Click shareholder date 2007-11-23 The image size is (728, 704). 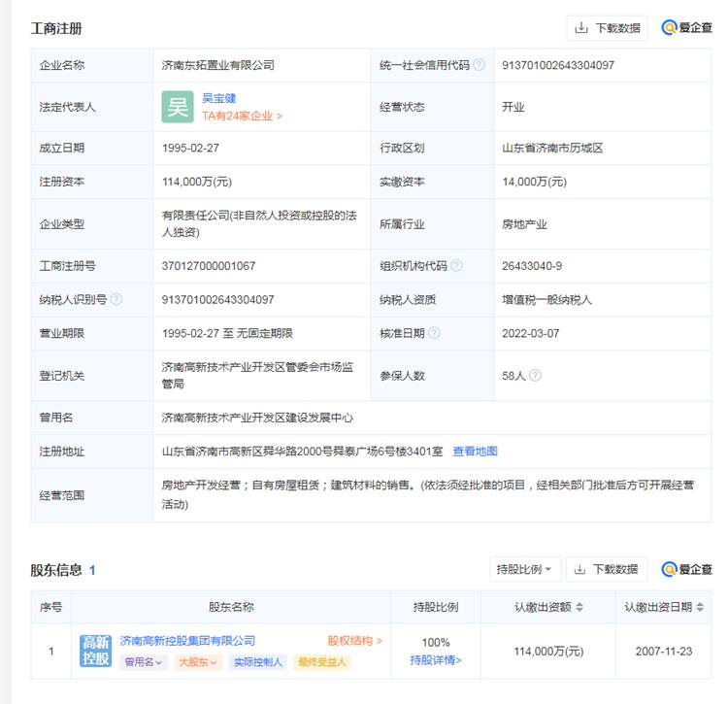664,651
